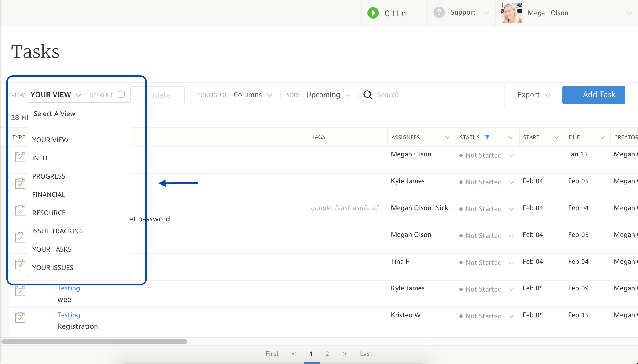Click task type icon in Jan 15 row
Screen dimensions: 638x364
pyautogui.click(x=20, y=157)
